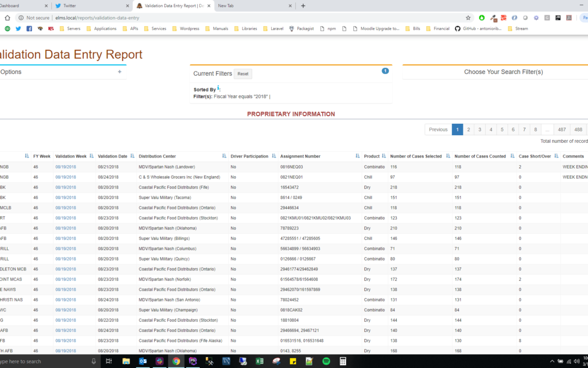Viewport: 588px width, 368px height.
Task: Sort by the Assignment Number column icon
Action: coord(357,156)
